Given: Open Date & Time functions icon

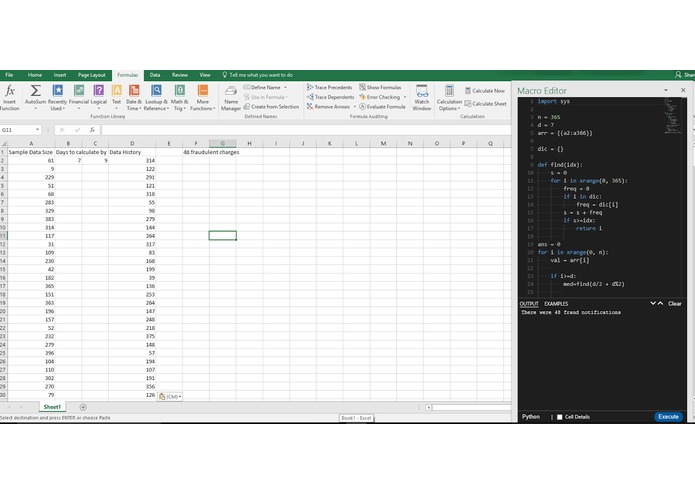Looking at the screenshot, I should click(x=134, y=90).
